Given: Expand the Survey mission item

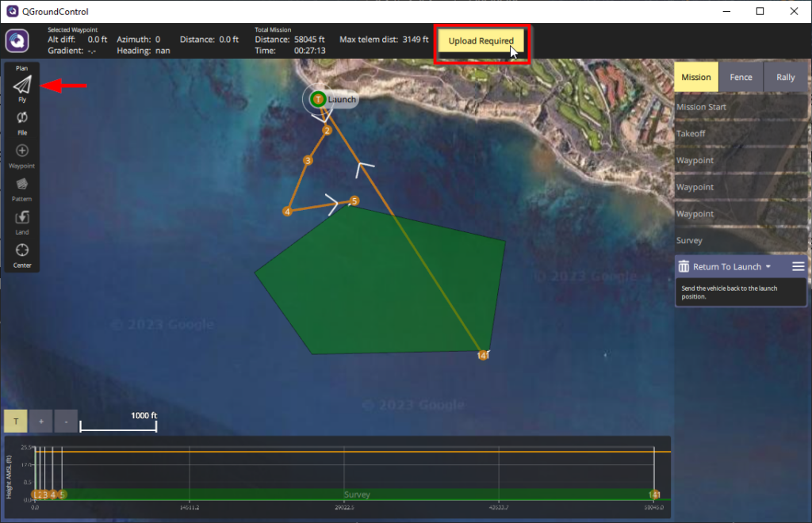Looking at the screenshot, I should click(x=741, y=240).
